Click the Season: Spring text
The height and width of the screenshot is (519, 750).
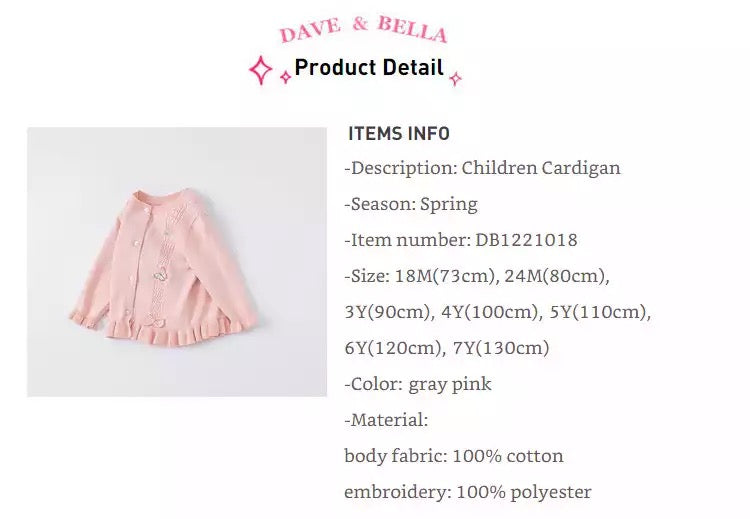click(x=411, y=205)
